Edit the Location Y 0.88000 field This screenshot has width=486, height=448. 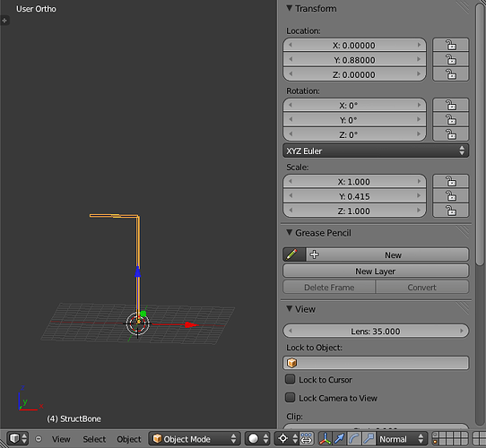coord(354,60)
